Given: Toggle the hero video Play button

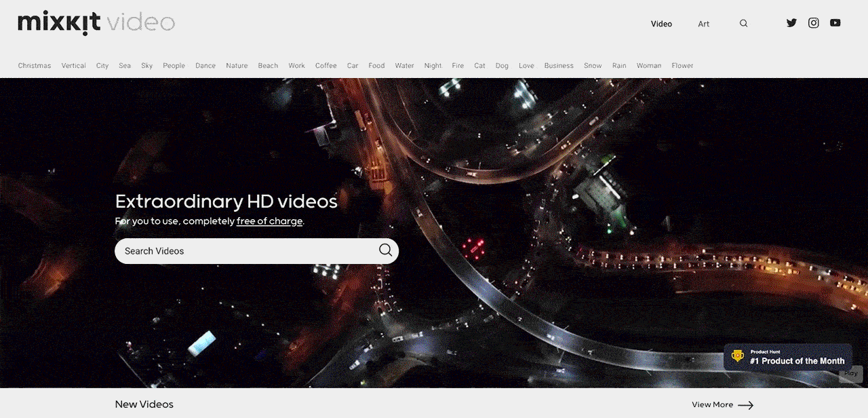Looking at the screenshot, I should [x=851, y=373].
